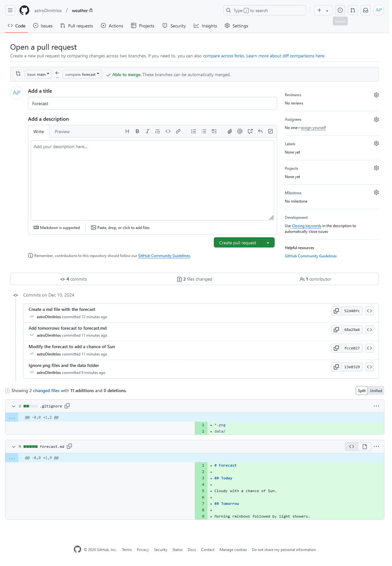The width and height of the screenshot is (392, 566).
Task: Open astroDimitrios owner link in header
Action: [x=48, y=11]
